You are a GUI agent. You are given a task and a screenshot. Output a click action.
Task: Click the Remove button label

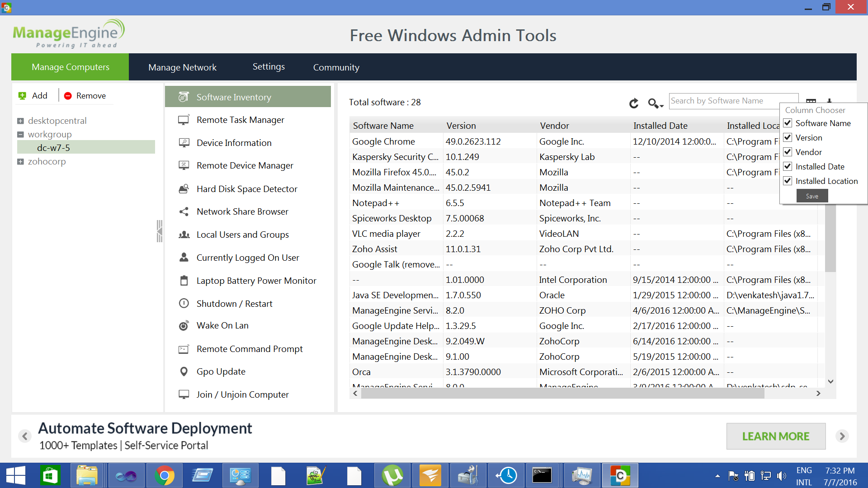point(91,96)
